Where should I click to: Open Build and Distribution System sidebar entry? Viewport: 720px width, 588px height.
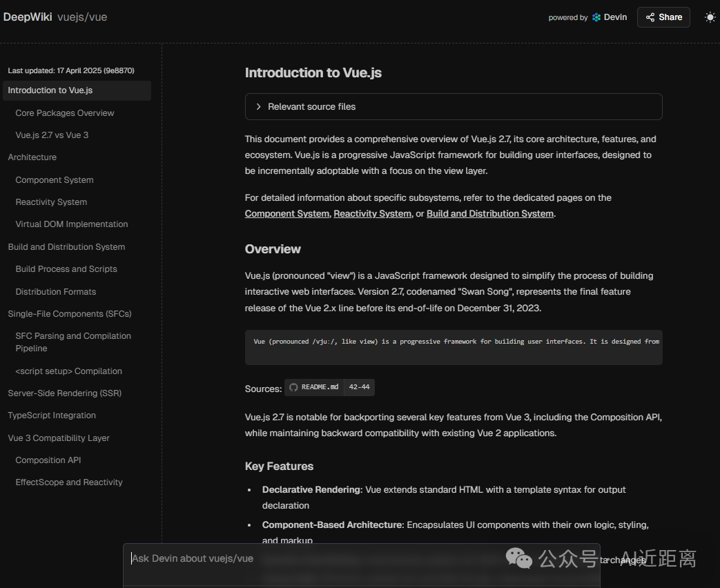point(66,247)
